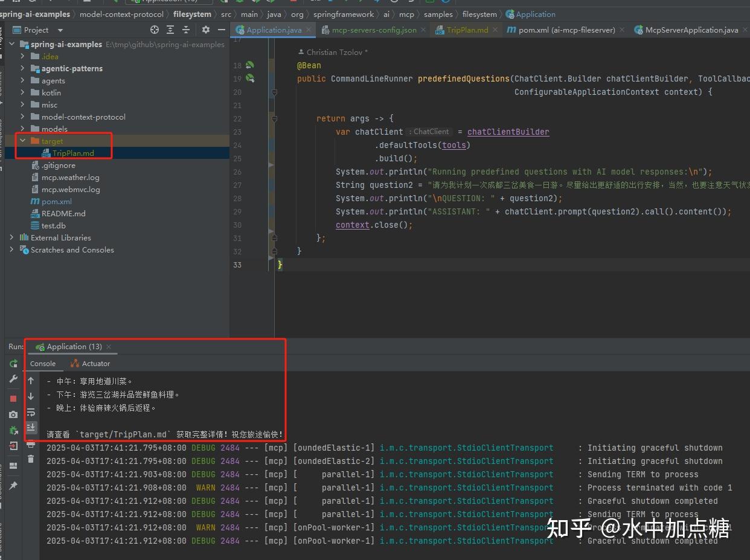Collapse the target folder in project tree
Viewport: 750px width, 560px height.
click(22, 141)
